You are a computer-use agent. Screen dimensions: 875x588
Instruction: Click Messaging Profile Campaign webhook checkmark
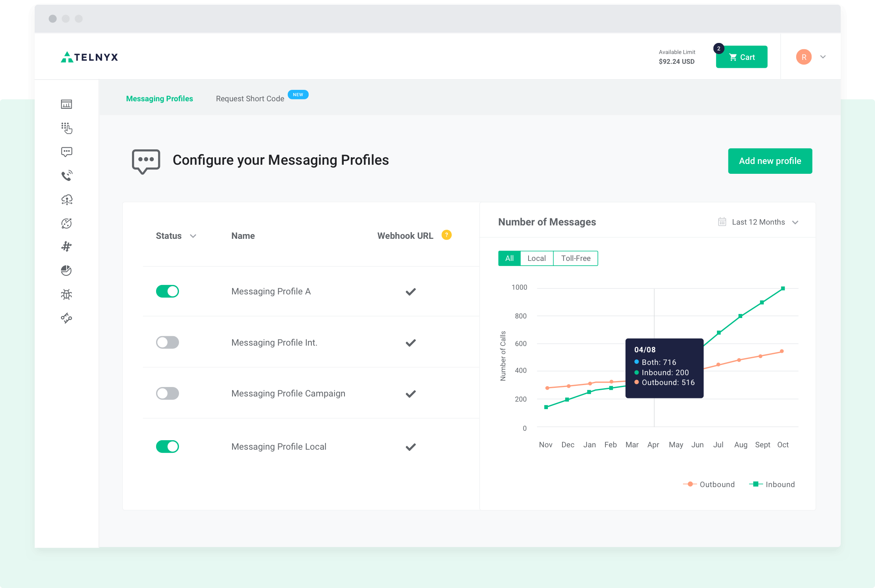(x=411, y=394)
